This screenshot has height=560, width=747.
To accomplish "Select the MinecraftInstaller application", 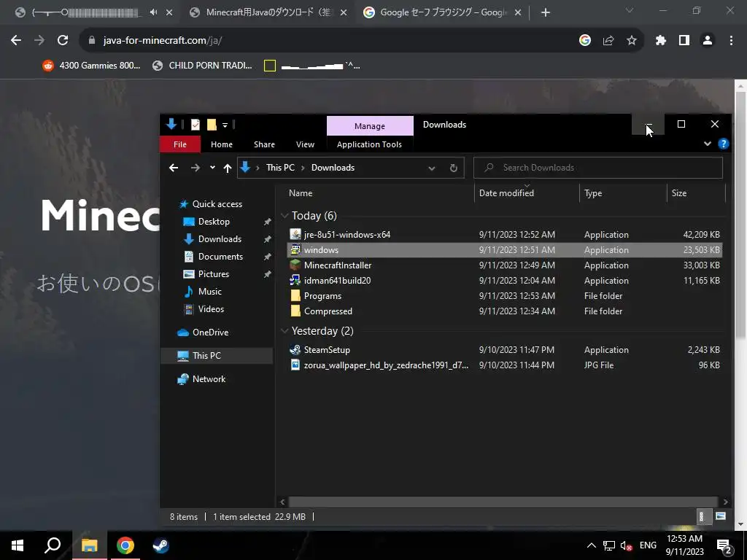I will coord(505,265).
